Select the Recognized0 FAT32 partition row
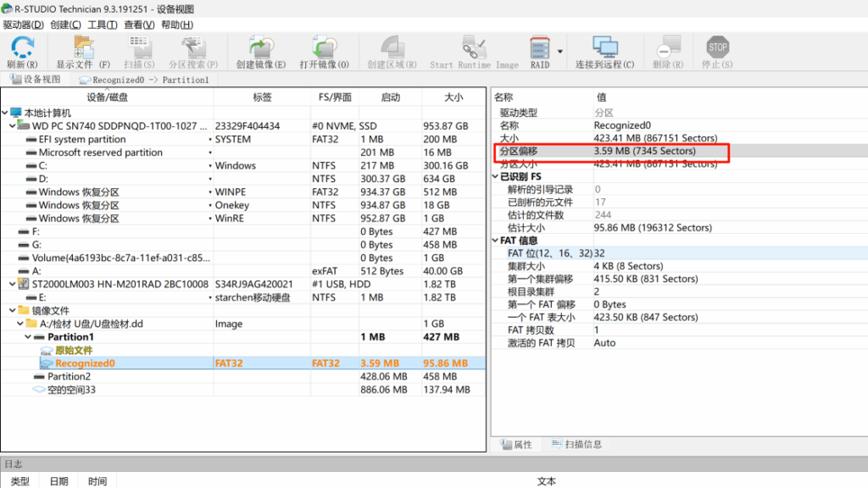The width and height of the screenshot is (868, 488). pyautogui.click(x=85, y=363)
